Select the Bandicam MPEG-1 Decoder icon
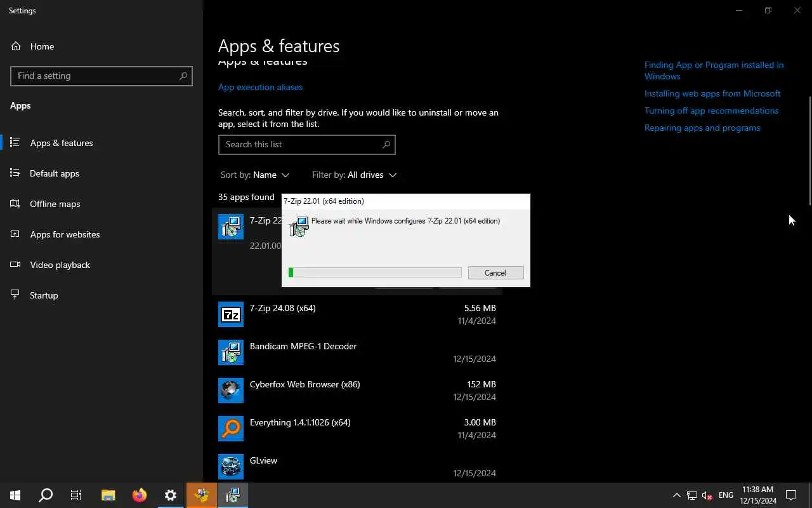The height and width of the screenshot is (508, 812). click(x=231, y=352)
